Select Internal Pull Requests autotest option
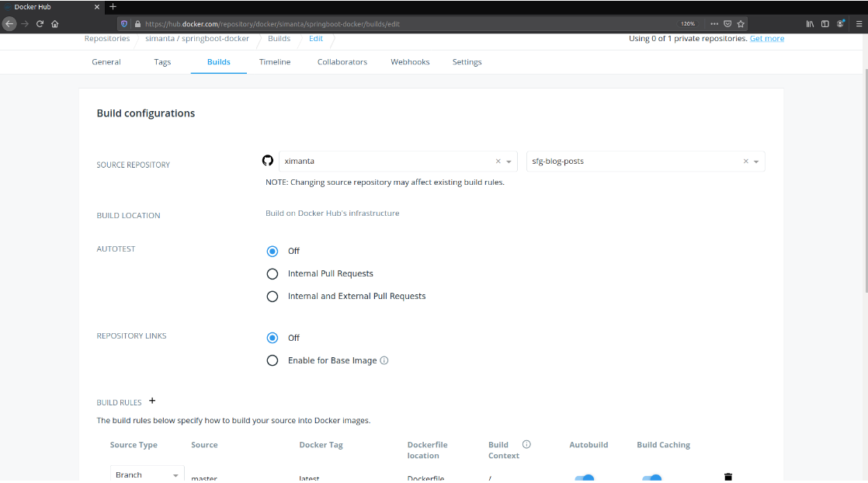868x483 pixels. coord(273,274)
